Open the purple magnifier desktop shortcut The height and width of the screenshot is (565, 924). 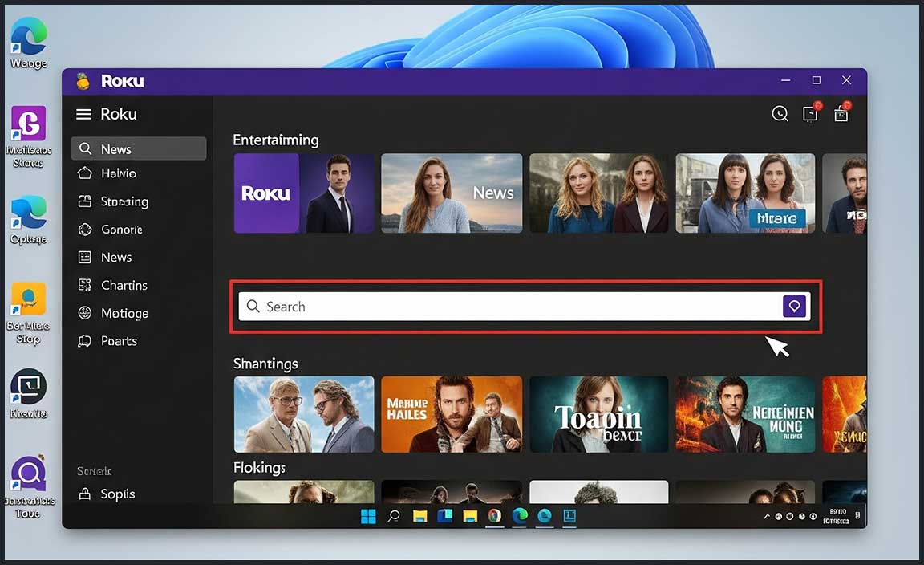tap(28, 487)
